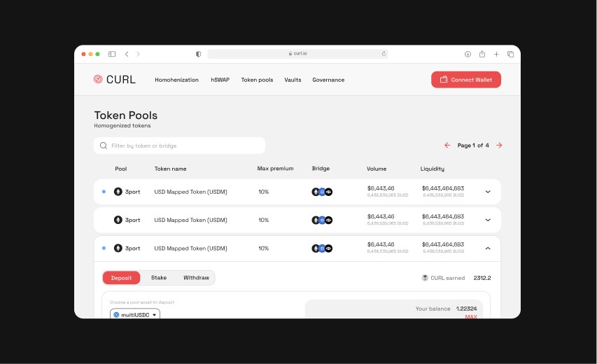Click the CURL earned coin icon

tap(425, 278)
